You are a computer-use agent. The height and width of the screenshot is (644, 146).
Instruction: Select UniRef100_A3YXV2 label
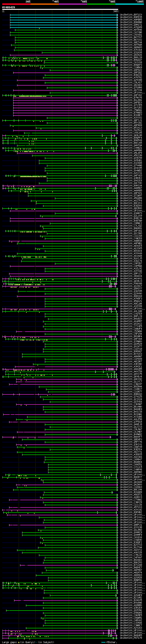[x=131, y=118]
